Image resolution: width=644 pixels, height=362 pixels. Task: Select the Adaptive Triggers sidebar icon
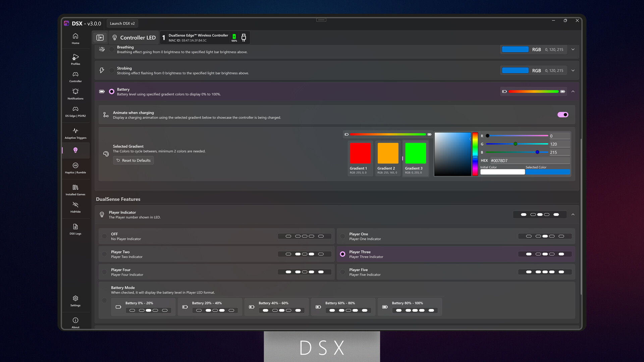75,132
